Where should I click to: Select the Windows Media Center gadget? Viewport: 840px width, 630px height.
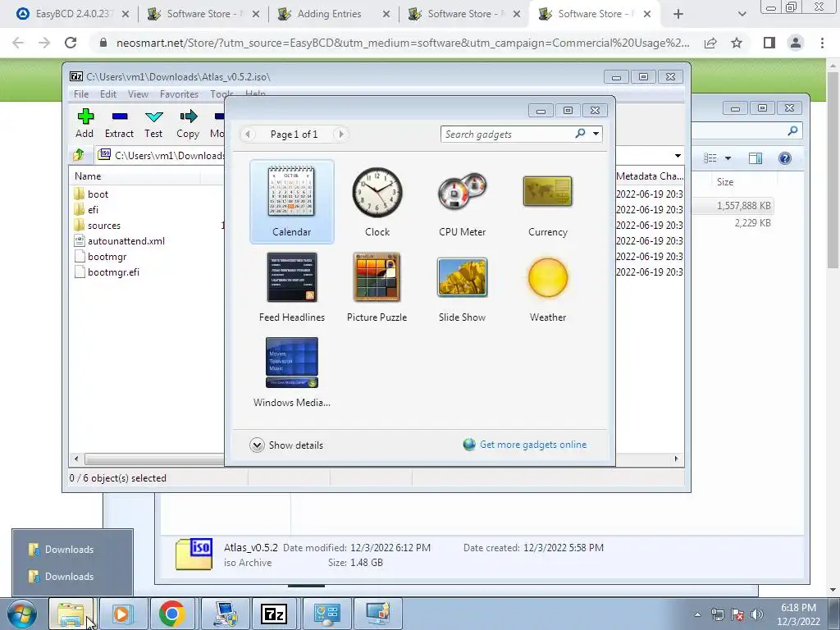click(291, 372)
